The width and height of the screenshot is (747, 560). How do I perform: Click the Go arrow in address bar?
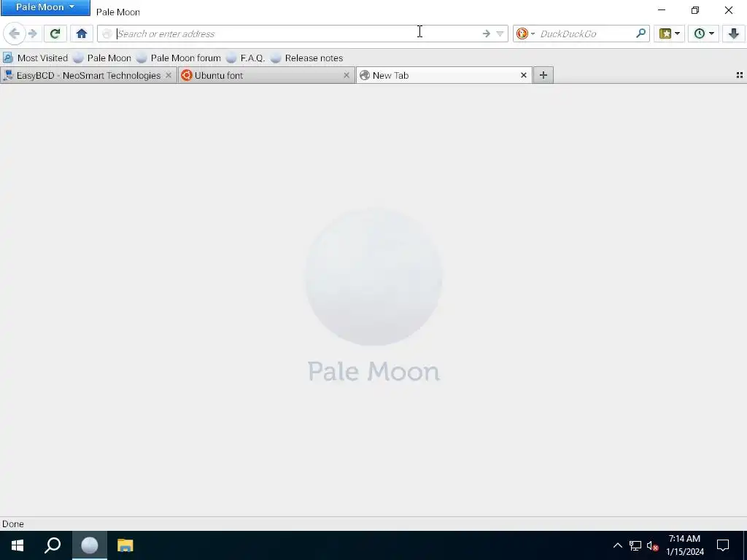(x=486, y=34)
